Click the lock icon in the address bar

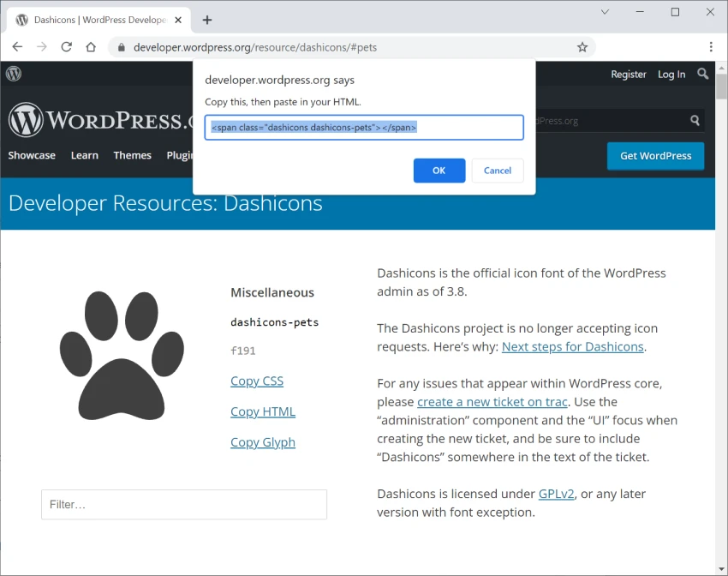point(121,47)
